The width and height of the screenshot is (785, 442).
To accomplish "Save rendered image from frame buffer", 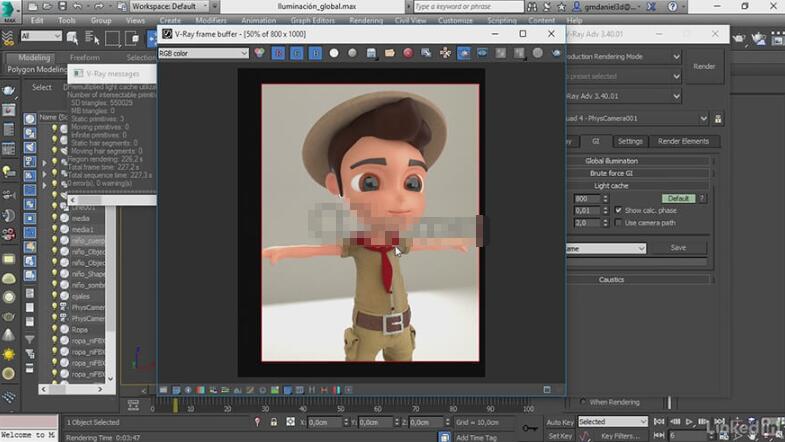I will (371, 53).
